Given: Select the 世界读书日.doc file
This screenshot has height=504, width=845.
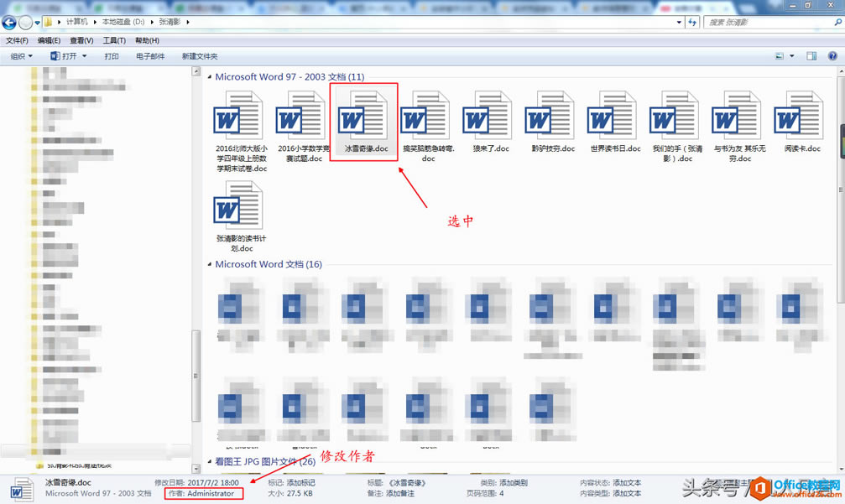Looking at the screenshot, I should click(615, 122).
